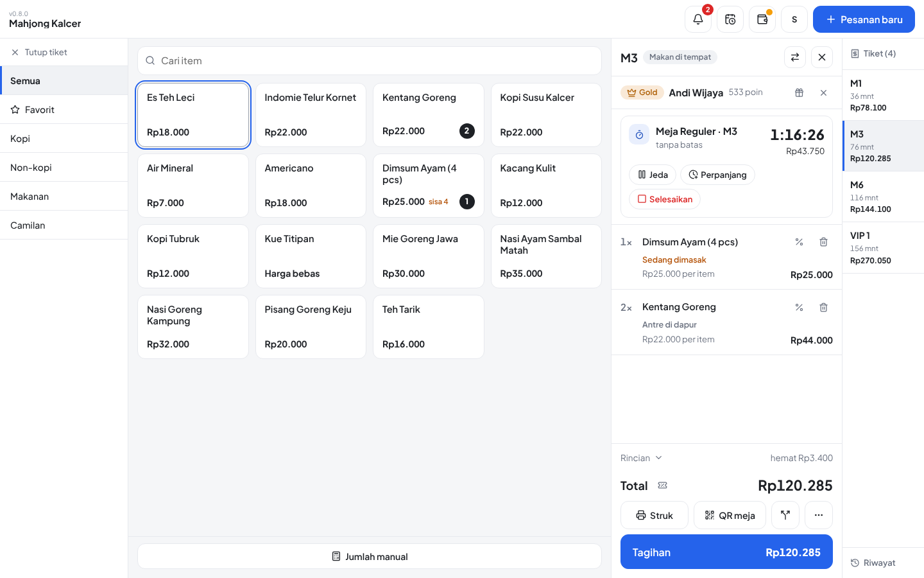Click Pesanan baru button
This screenshot has height=578, width=924.
[864, 19]
